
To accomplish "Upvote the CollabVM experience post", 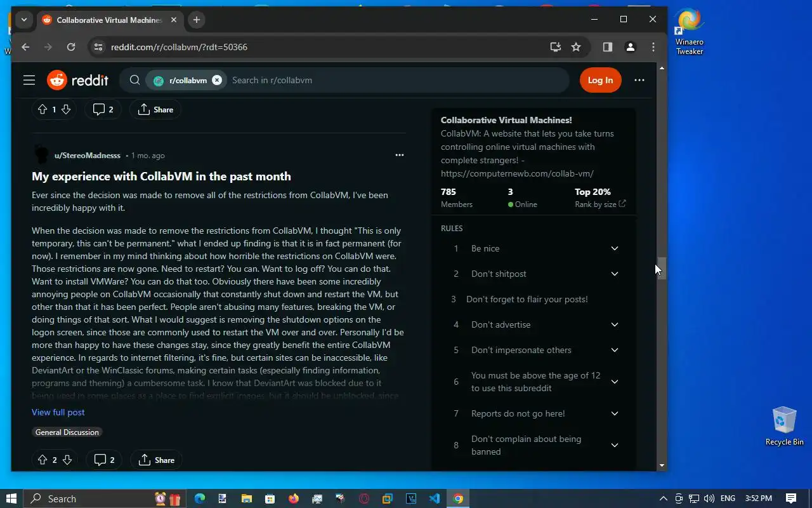I will pyautogui.click(x=43, y=460).
